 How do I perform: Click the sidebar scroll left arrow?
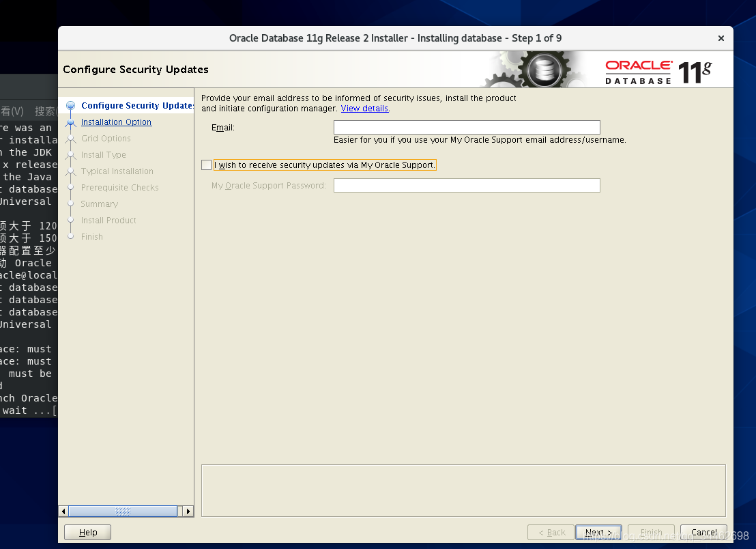[63, 511]
